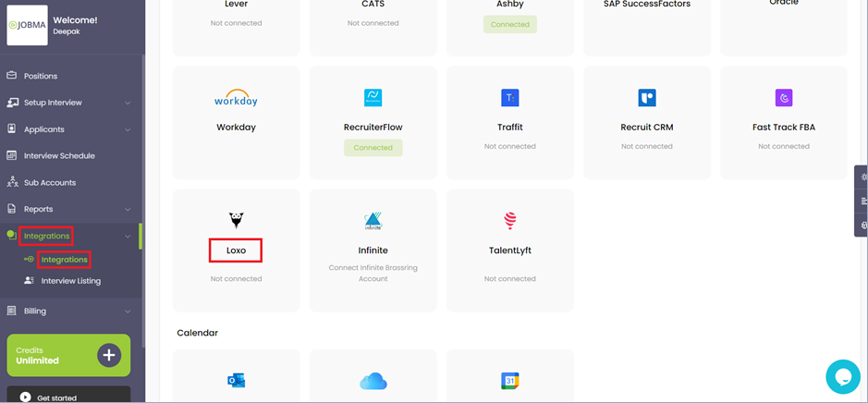868x403 pixels.
Task: Click Connect Infinite Brassring Account text
Action: tap(373, 273)
